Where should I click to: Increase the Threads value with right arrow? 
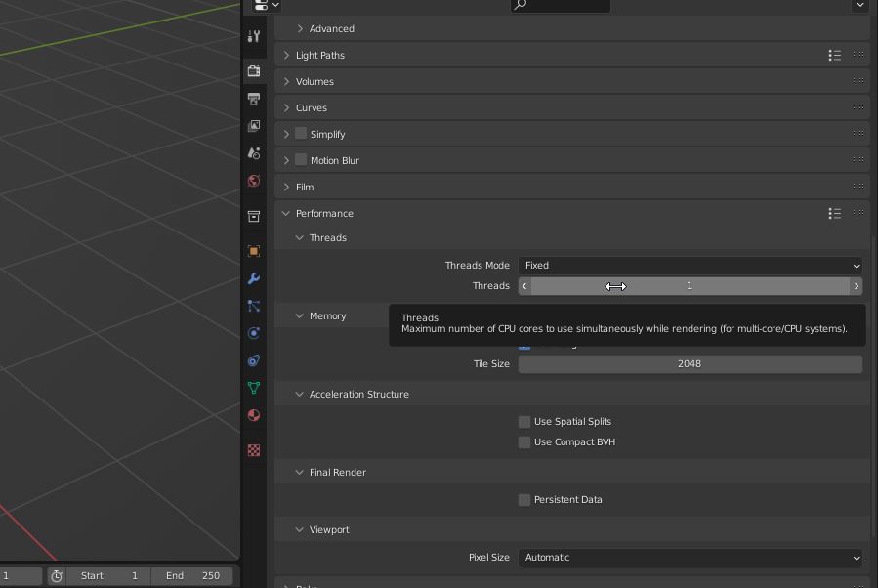pyautogui.click(x=857, y=286)
